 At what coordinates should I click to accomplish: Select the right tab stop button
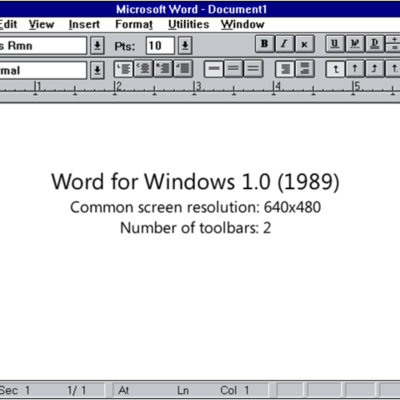tap(375, 69)
